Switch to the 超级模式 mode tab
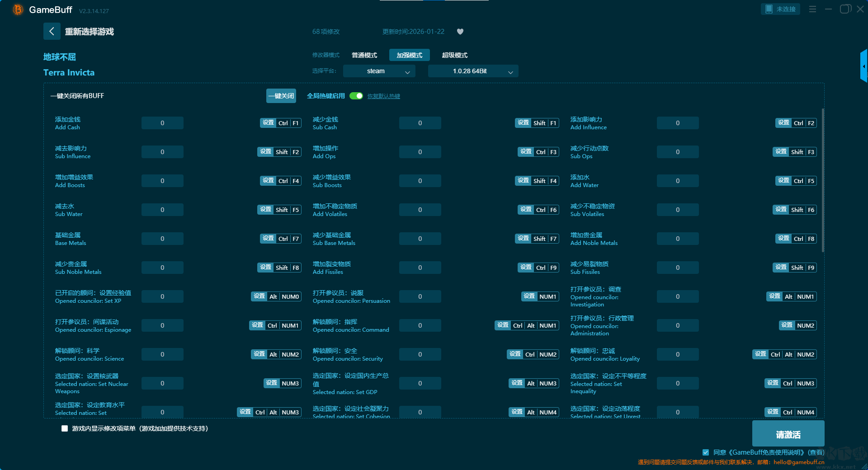 (454, 55)
